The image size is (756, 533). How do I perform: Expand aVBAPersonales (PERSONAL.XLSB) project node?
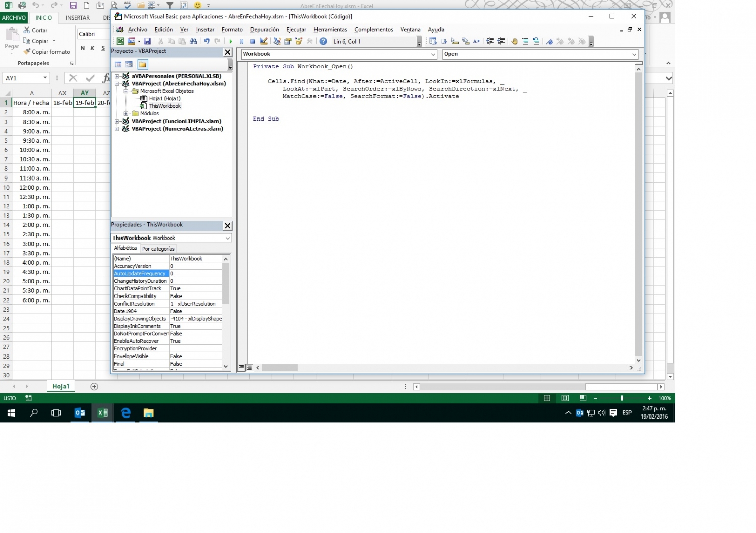coord(117,76)
